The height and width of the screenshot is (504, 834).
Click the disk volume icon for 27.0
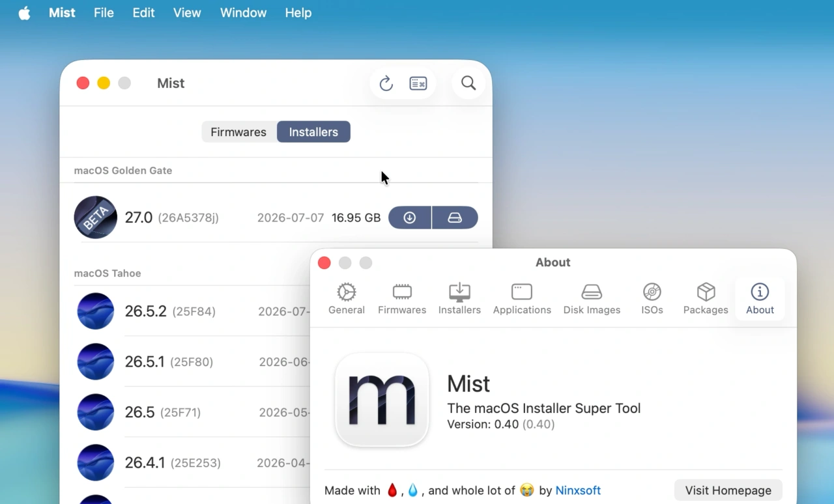(x=455, y=218)
